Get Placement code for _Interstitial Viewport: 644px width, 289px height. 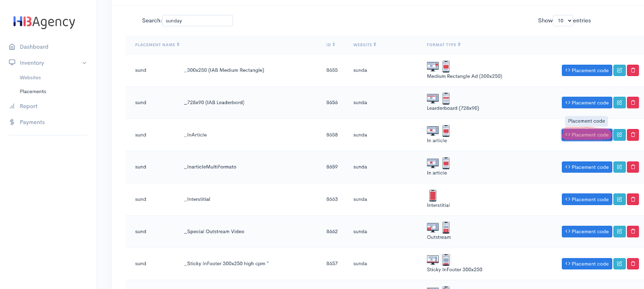point(587,199)
